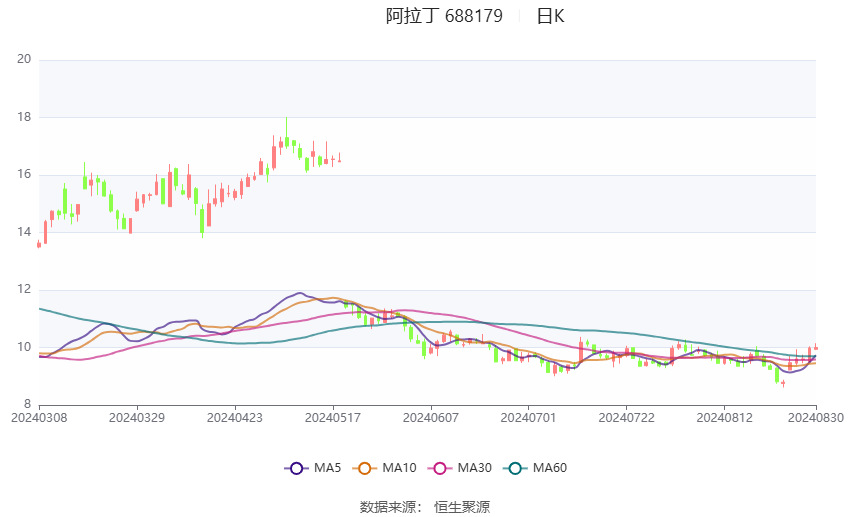Screen dimensions: 850x517
Task: Select the 日K chart type label
Action: pyautogui.click(x=550, y=16)
